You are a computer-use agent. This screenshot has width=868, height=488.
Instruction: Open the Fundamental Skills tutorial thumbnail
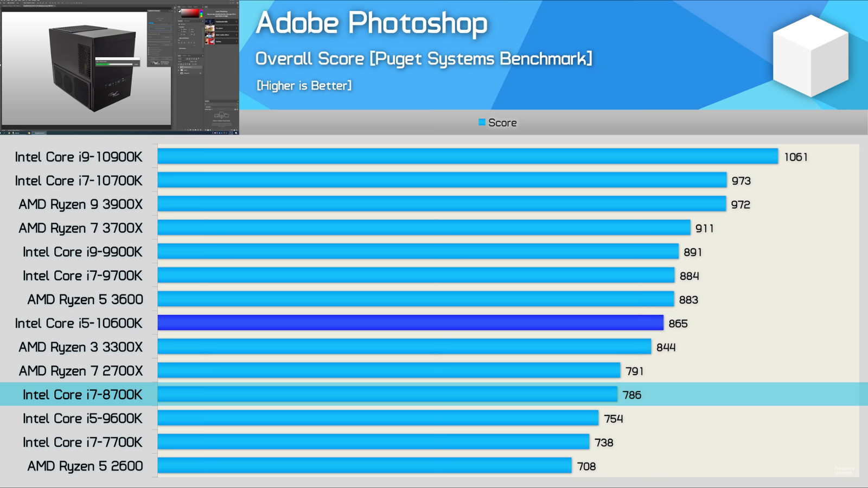pos(209,22)
